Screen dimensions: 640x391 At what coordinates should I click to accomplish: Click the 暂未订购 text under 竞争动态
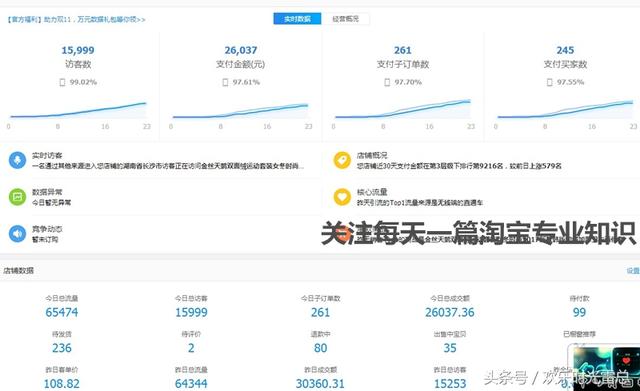[x=45, y=239]
